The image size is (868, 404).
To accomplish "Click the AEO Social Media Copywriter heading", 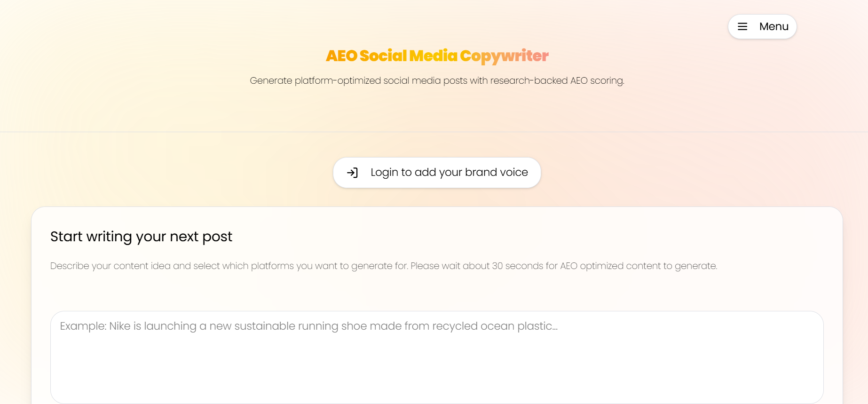I will 436,56.
